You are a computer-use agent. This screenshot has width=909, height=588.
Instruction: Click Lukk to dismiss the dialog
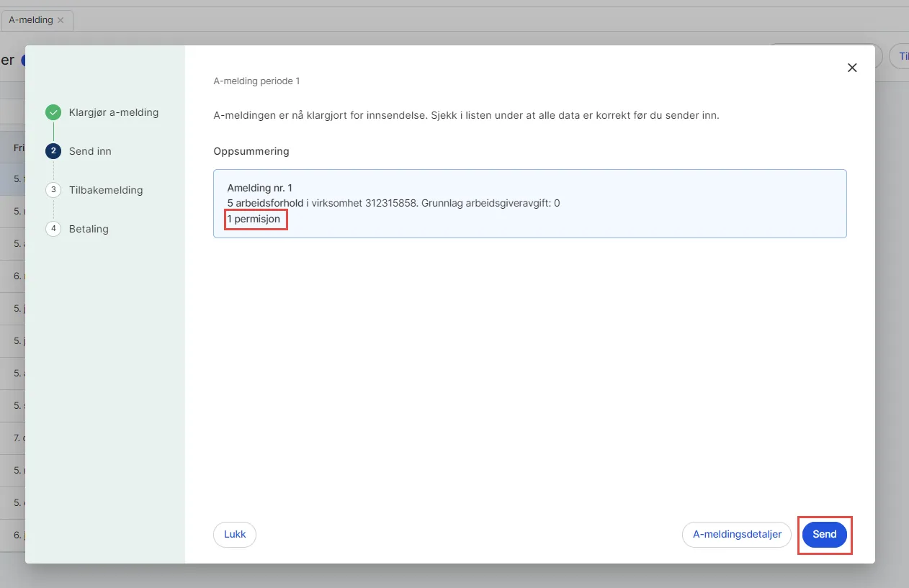coord(234,534)
